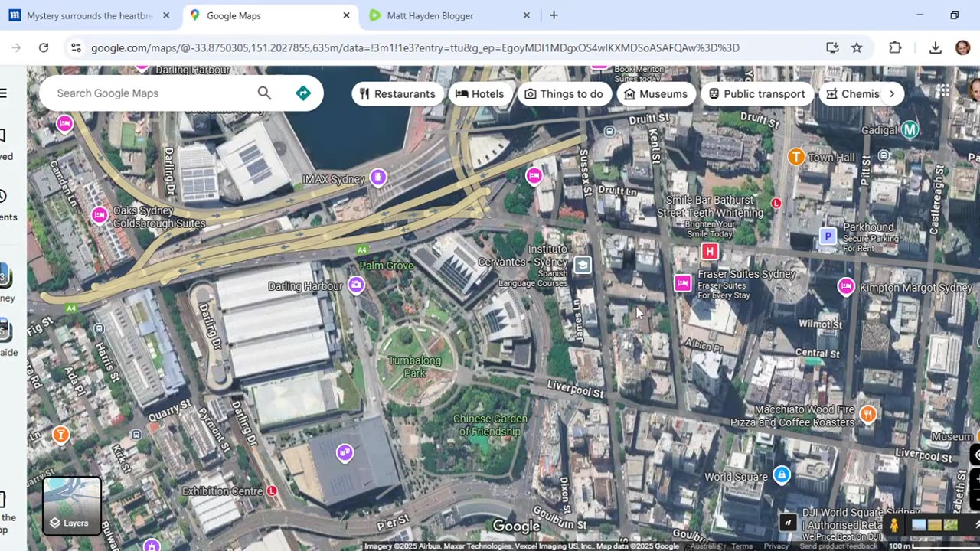This screenshot has height=551, width=980.
Task: Open the Privacy link in the footer
Action: point(776,546)
